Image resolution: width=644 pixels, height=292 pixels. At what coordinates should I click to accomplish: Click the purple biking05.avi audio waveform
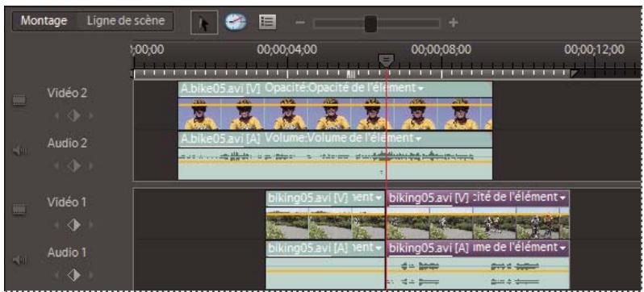click(478, 273)
